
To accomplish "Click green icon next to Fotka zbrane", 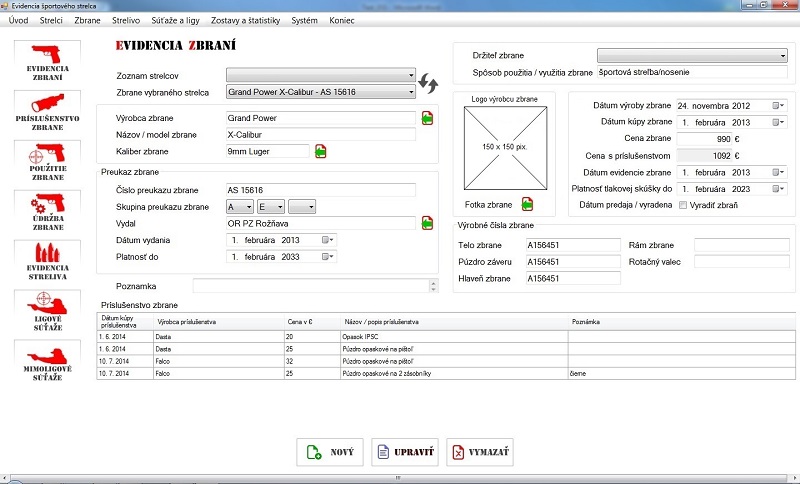I will click(527, 205).
